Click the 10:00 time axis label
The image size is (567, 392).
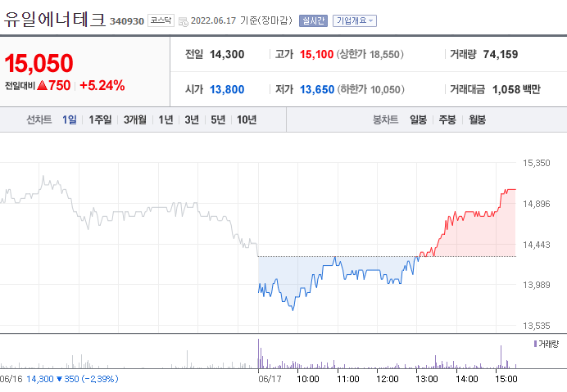[308, 379]
